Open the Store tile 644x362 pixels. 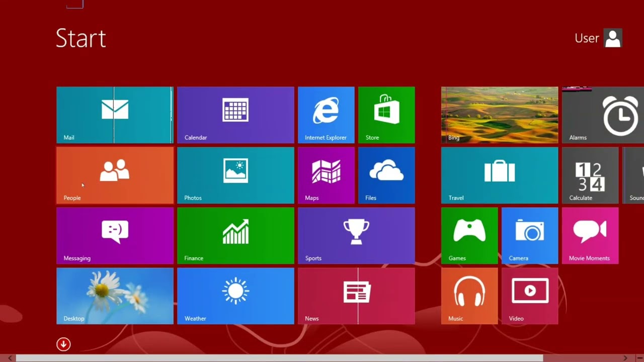pyautogui.click(x=386, y=115)
